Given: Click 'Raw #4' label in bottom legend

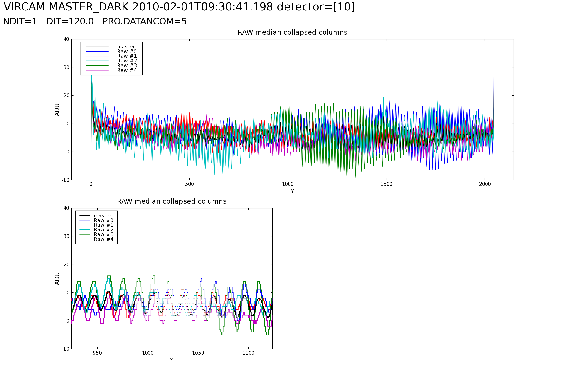Looking at the screenshot, I should [x=103, y=239].
